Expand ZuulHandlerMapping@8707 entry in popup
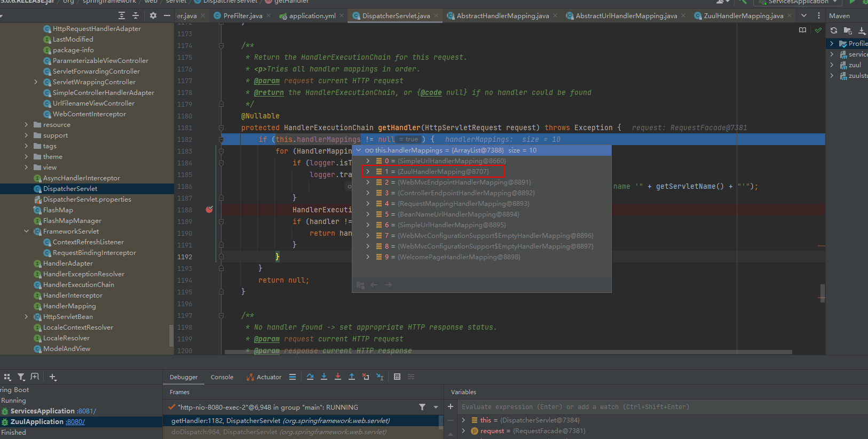 click(x=368, y=171)
